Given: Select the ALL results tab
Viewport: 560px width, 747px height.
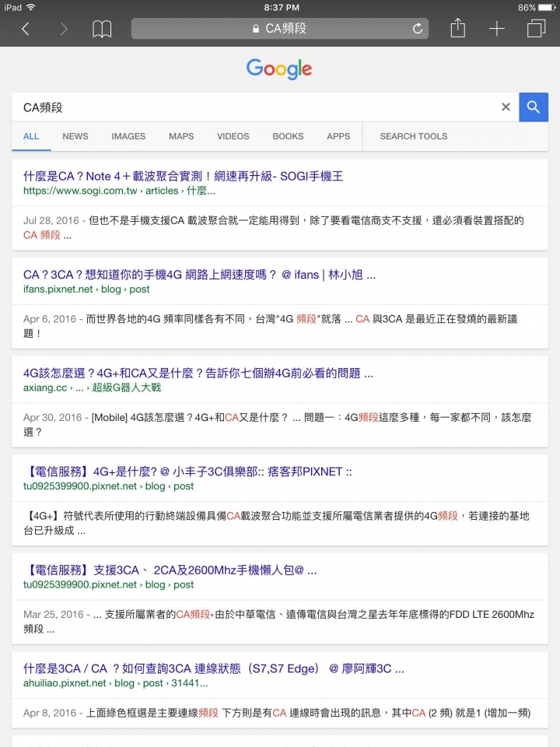Looking at the screenshot, I should click(x=31, y=136).
